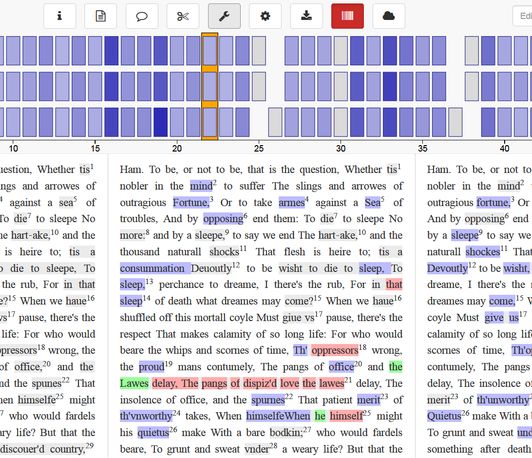Viewport: 532px width, 458px height.
Task: Click highlighted 'Fortune,' in middle column
Action: tap(191, 203)
